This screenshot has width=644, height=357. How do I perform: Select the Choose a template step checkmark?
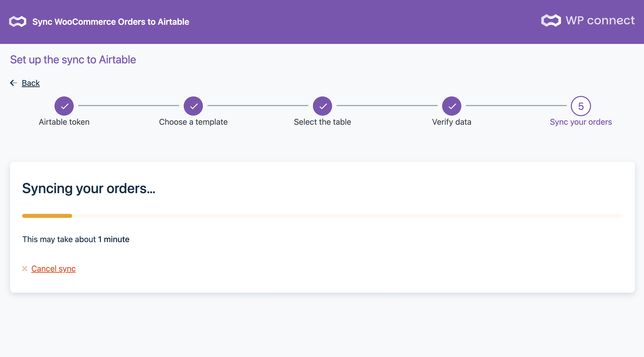tap(193, 106)
